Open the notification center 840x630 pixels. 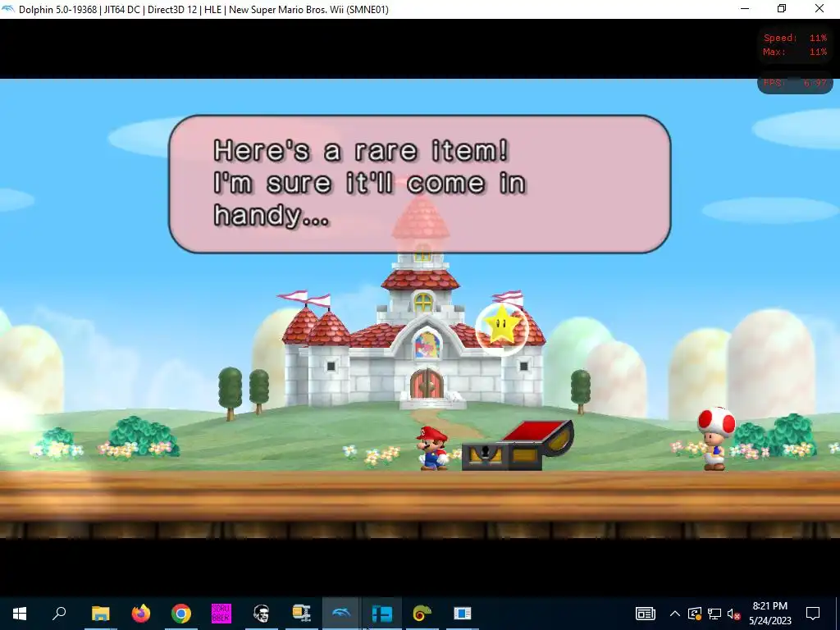(x=813, y=614)
